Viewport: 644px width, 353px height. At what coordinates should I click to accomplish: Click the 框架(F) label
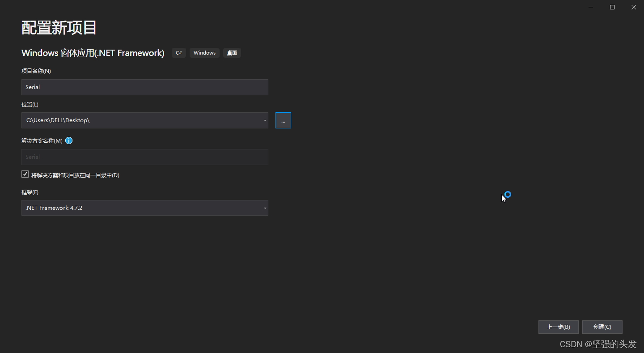[x=30, y=192]
